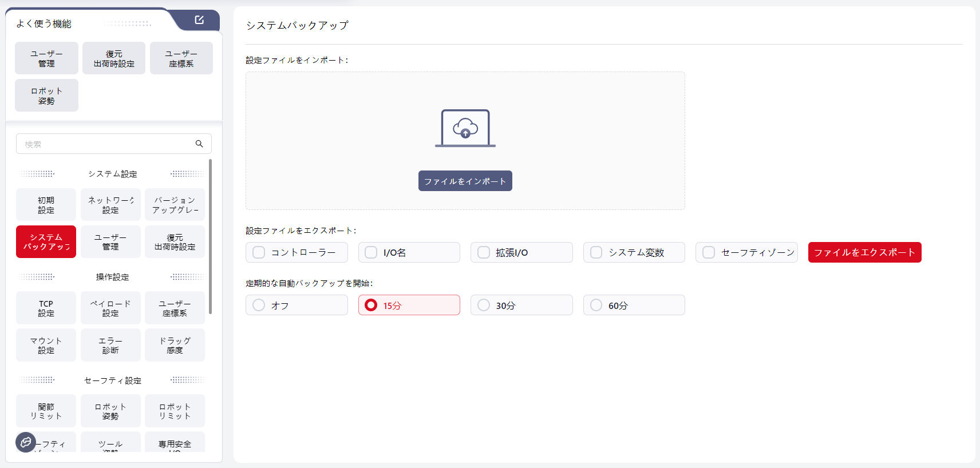The width and height of the screenshot is (980, 468).
Task: Open ロボット姿勢 shortcut in よく使う機能
Action: (x=46, y=96)
